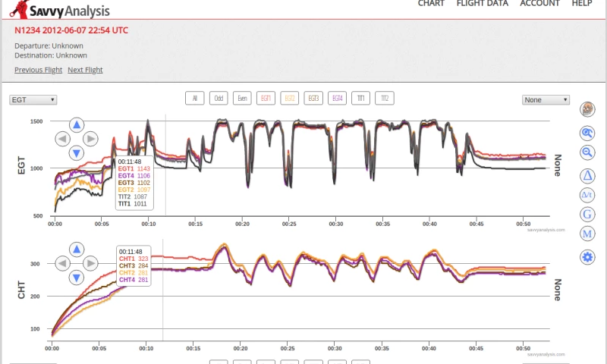Click the user avatar icon in right sidebar
Screen dimensions: 607x364
[x=587, y=110]
